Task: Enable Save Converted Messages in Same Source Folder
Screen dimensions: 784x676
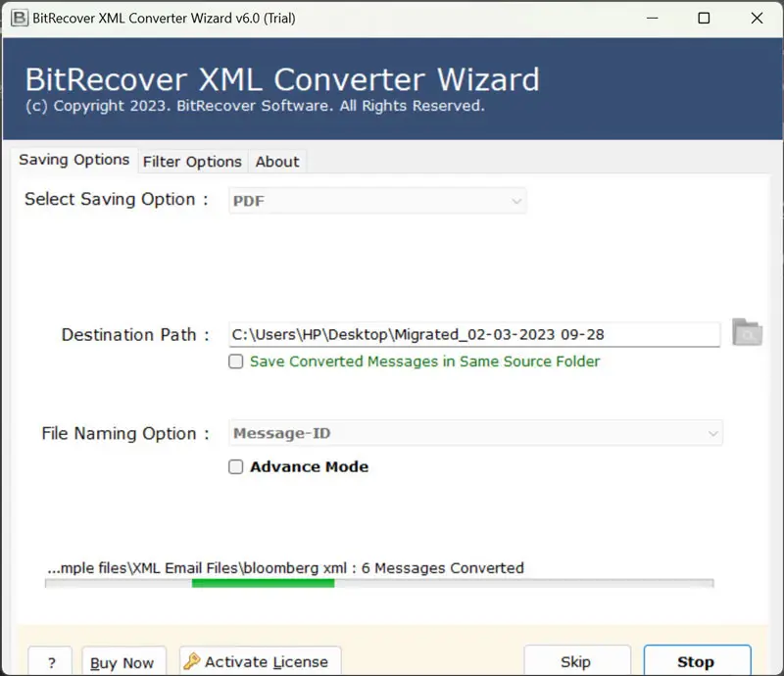Action: [x=235, y=362]
